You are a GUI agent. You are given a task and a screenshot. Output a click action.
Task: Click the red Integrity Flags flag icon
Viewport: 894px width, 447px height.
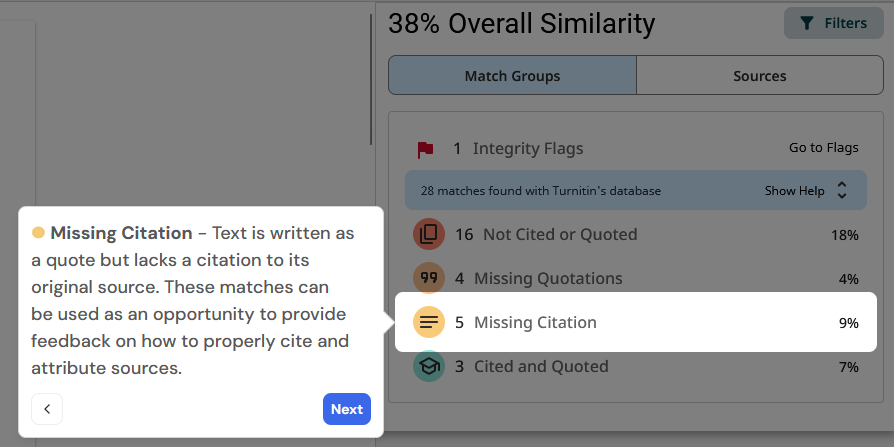click(x=426, y=149)
